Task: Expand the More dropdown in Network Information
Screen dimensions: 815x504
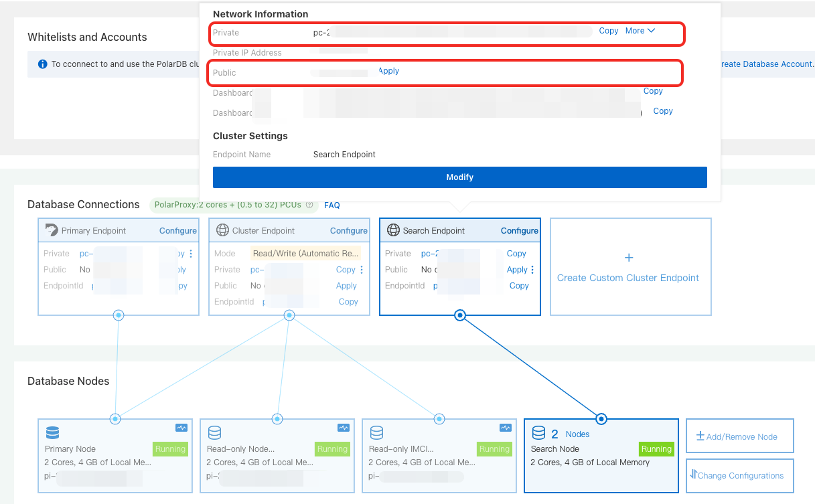Action: pos(640,31)
